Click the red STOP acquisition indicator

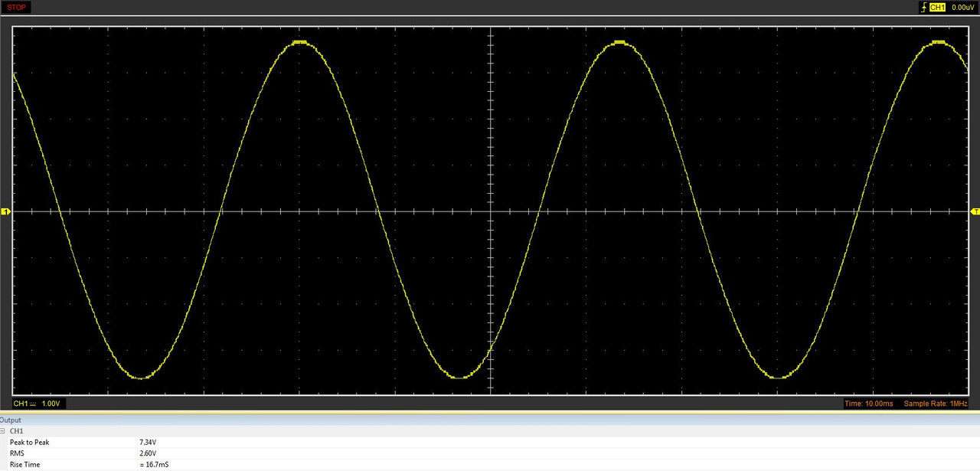[x=17, y=8]
